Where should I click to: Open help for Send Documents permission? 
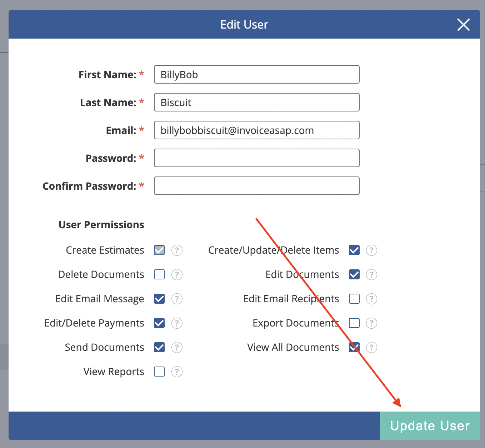tap(177, 347)
